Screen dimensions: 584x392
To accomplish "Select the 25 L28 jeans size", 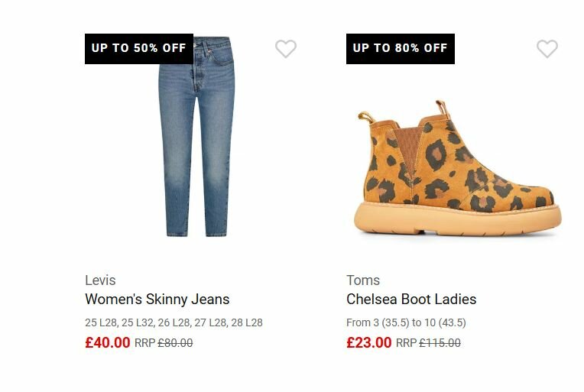I will [101, 323].
